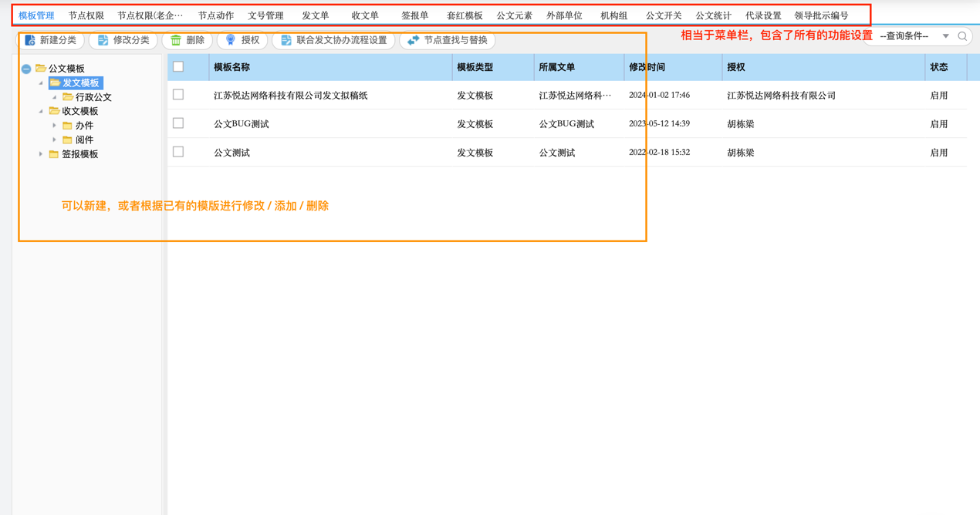
Task: Expand the 办件 tree node
Action: click(54, 125)
